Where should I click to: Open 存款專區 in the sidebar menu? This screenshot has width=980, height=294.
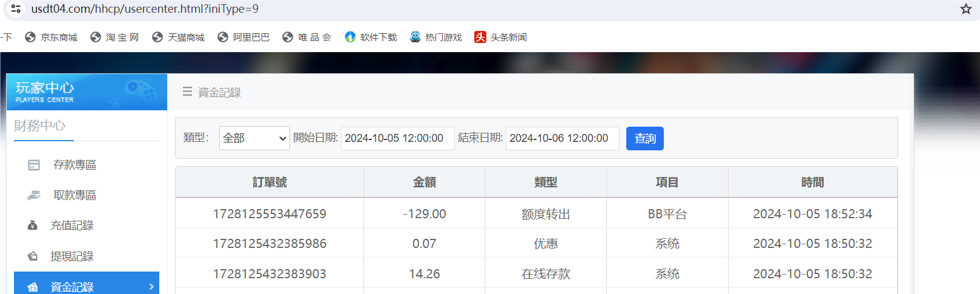point(74,165)
